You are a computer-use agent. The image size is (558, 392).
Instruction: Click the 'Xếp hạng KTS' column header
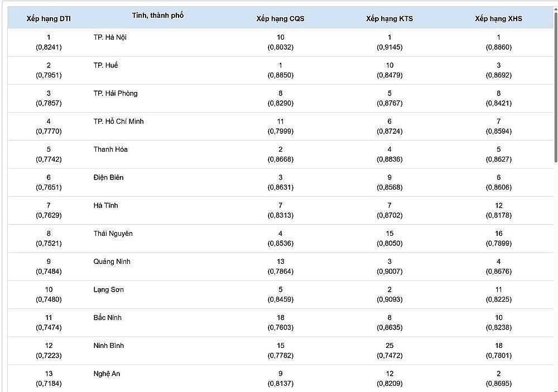tap(389, 18)
